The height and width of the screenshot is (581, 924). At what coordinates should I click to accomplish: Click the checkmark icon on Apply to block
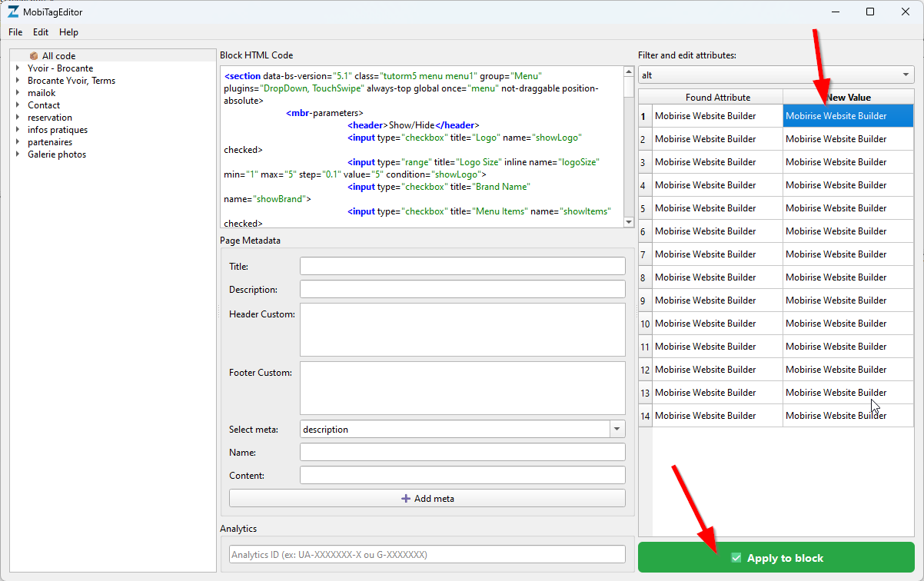[736, 558]
